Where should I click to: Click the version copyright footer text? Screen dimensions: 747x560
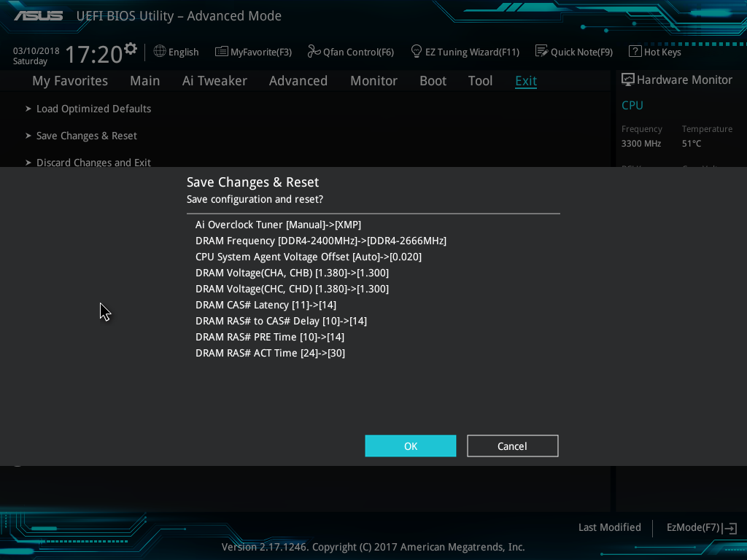coord(373,547)
